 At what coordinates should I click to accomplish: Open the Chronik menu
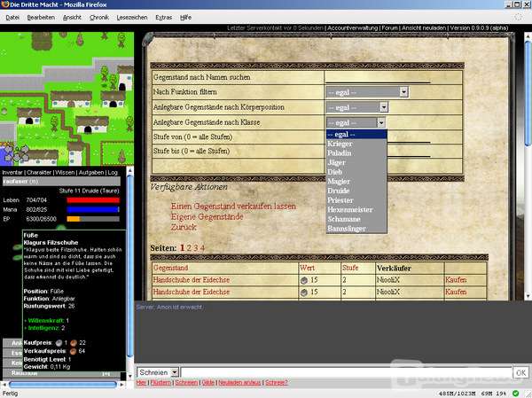click(x=99, y=18)
